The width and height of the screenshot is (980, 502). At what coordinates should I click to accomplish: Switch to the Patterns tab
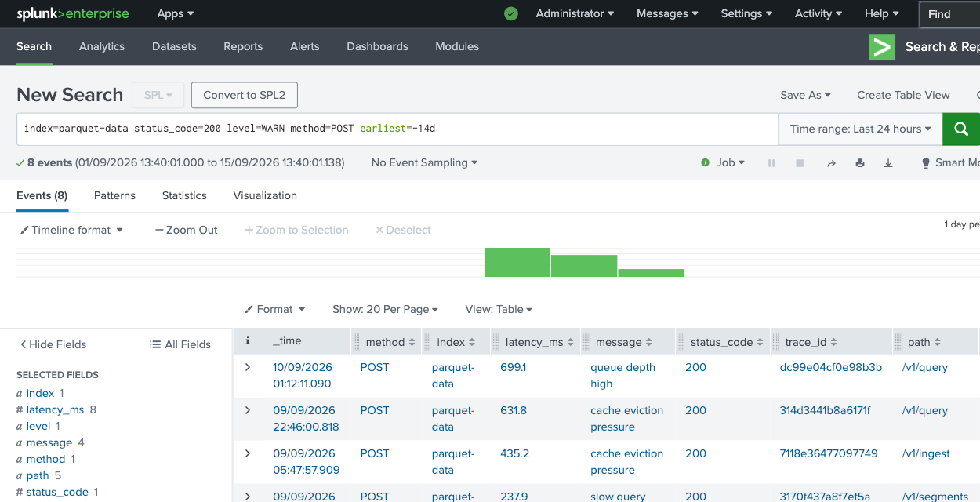click(114, 195)
